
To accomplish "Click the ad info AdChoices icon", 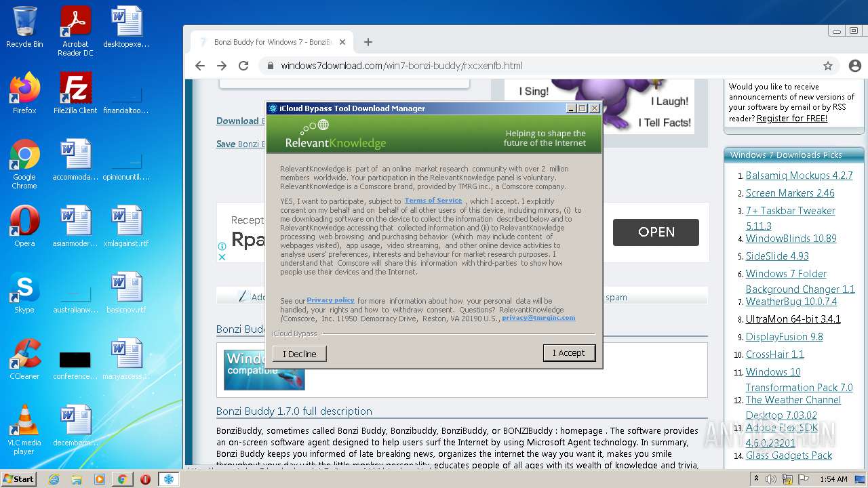I will point(222,247).
